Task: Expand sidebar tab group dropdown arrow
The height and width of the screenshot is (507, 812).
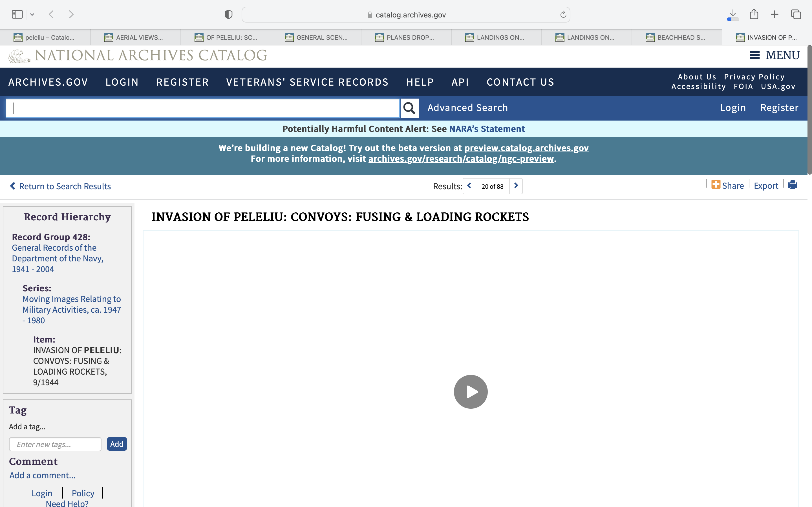Action: click(32, 14)
